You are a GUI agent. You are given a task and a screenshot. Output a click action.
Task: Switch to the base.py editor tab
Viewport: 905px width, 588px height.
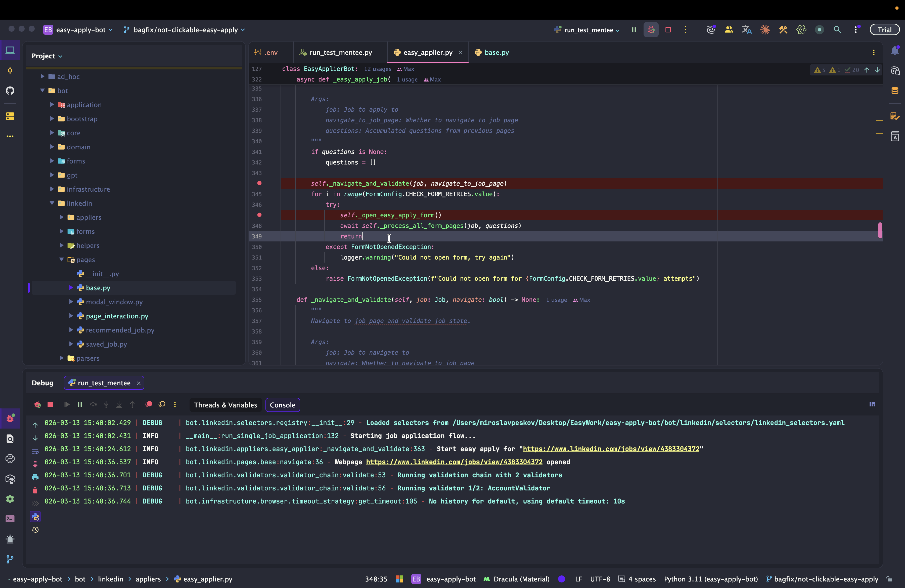pyautogui.click(x=496, y=53)
